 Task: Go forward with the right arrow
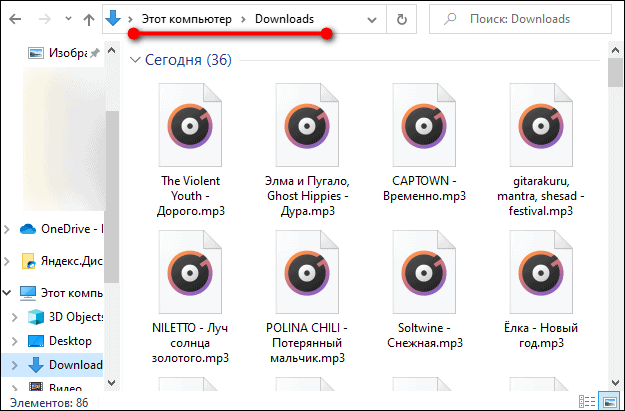[45, 19]
